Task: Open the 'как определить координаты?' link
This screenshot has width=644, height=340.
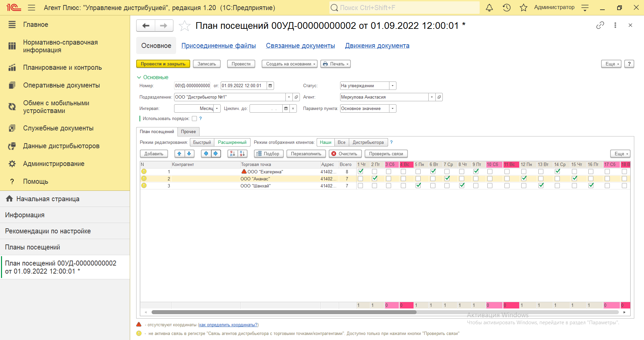Action: click(x=228, y=325)
